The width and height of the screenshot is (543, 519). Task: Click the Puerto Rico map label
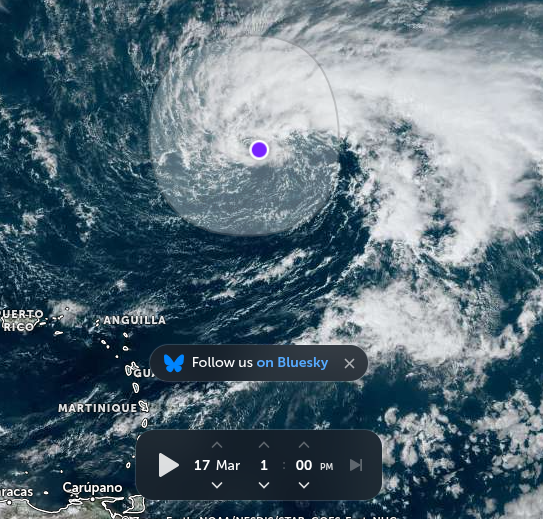click(x=22, y=320)
